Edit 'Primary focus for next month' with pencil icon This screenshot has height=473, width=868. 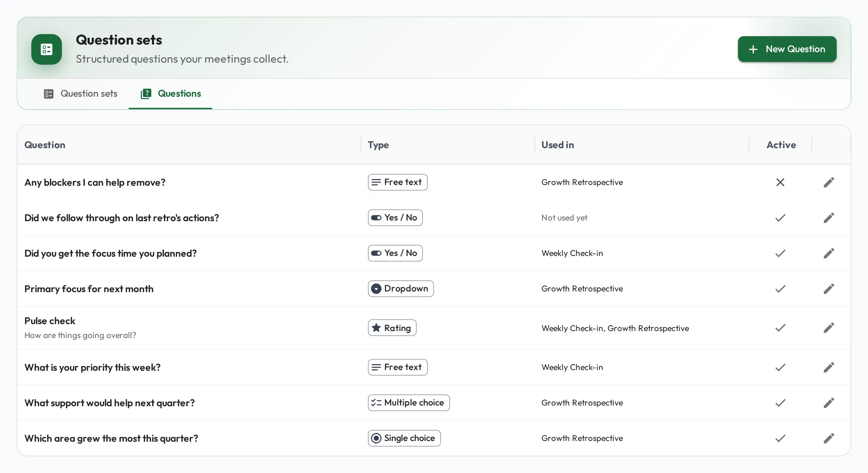[829, 289]
